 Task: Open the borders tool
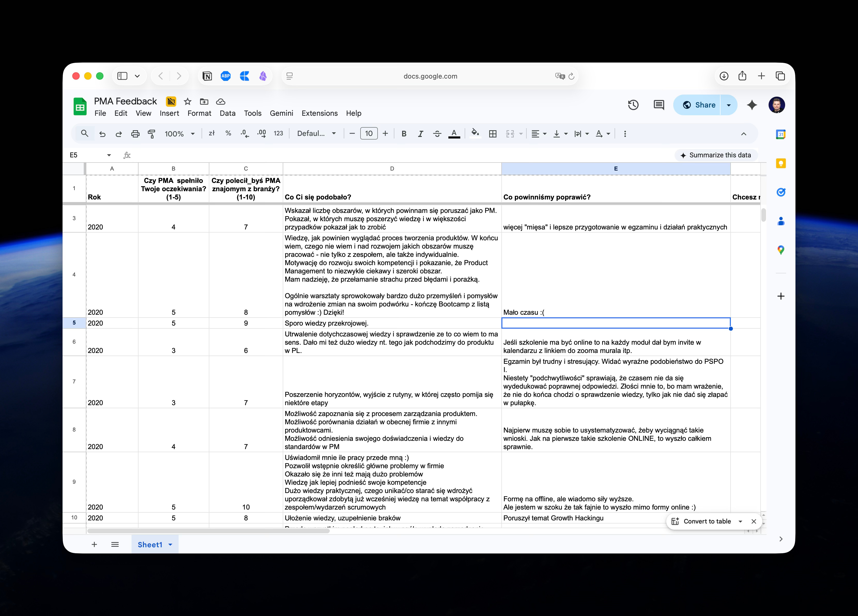point(493,134)
